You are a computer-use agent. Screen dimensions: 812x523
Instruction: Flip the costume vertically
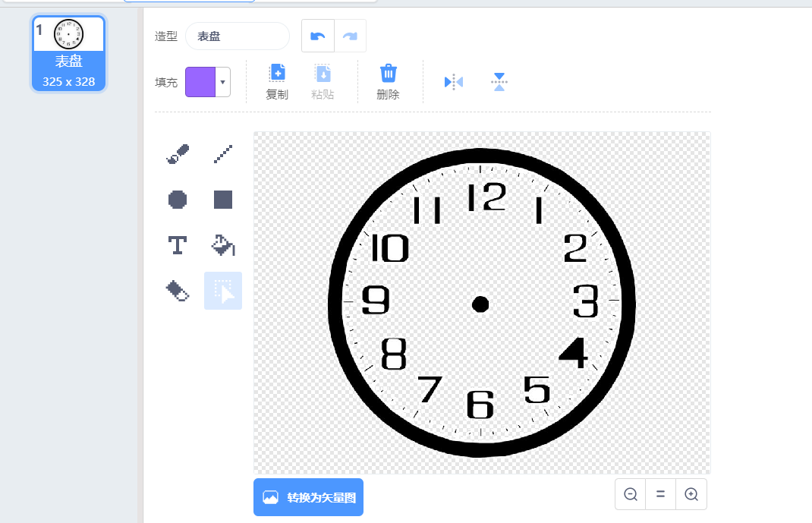tap(499, 82)
